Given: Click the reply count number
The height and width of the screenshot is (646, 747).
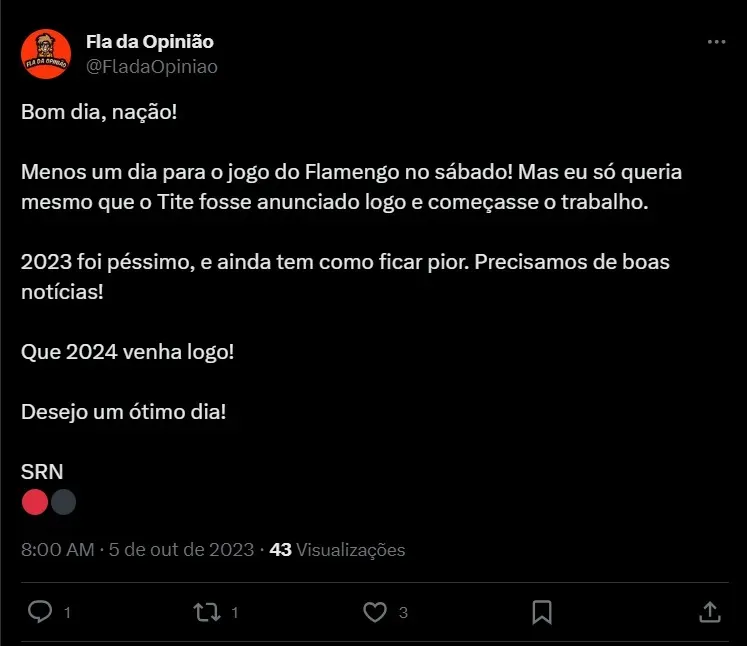Looking at the screenshot, I should 67,612.
